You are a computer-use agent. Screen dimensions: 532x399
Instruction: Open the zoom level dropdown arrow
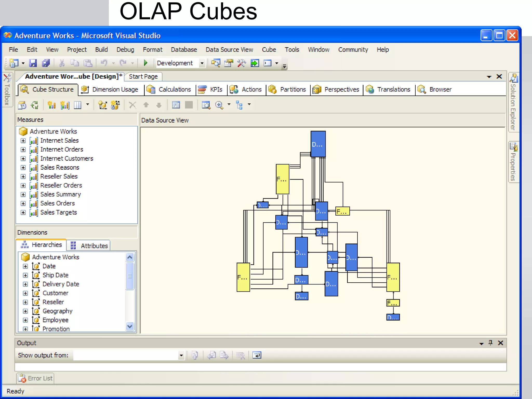click(229, 104)
